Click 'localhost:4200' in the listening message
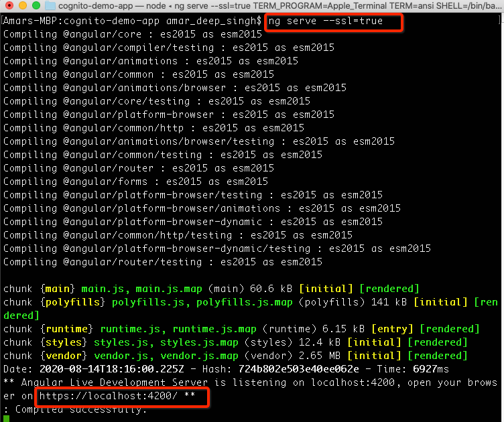 [353, 383]
